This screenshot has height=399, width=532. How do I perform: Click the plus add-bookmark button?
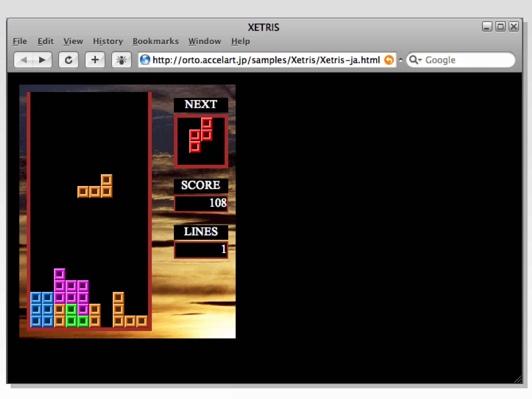[95, 60]
